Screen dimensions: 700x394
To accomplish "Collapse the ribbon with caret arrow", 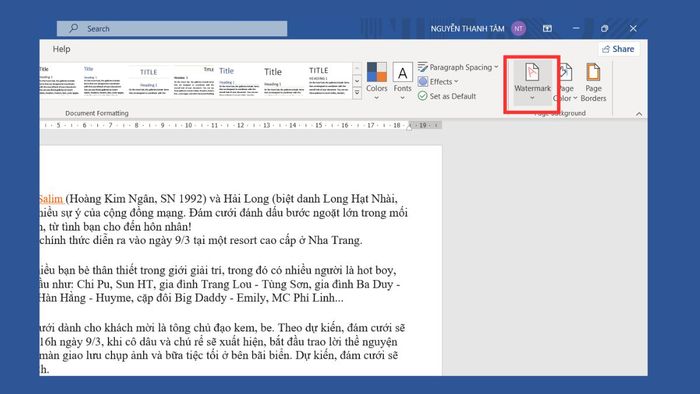I will pos(639,114).
